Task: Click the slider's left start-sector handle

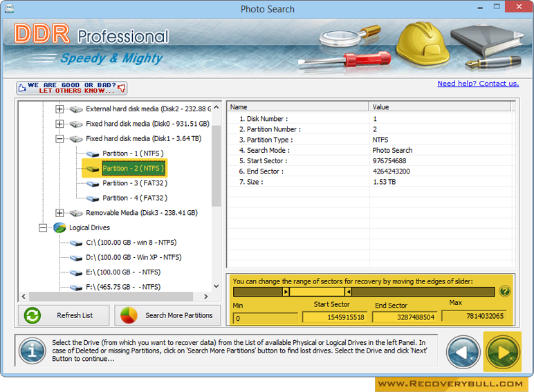Action: [286, 292]
